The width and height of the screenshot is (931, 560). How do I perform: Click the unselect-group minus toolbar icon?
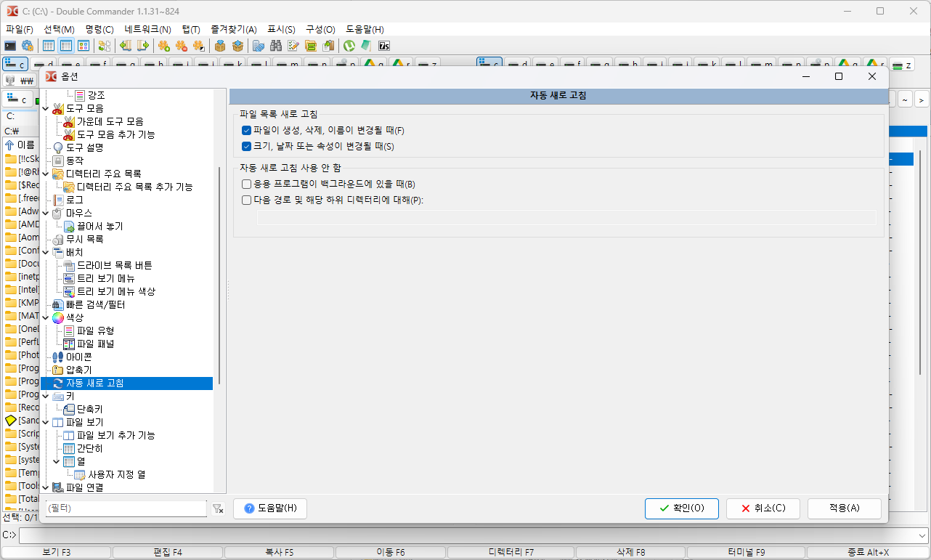pos(182,46)
